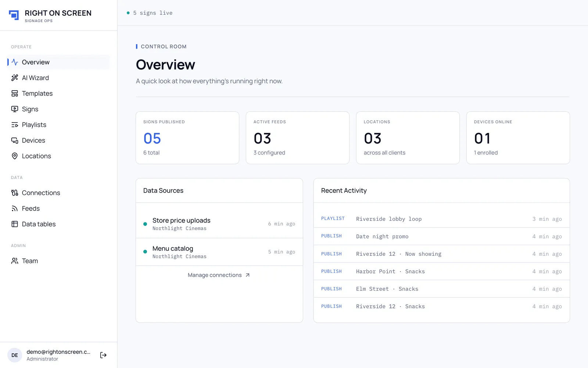This screenshot has height=368, width=588.
Task: Click the Feeds RSS icon
Action: pos(15,208)
